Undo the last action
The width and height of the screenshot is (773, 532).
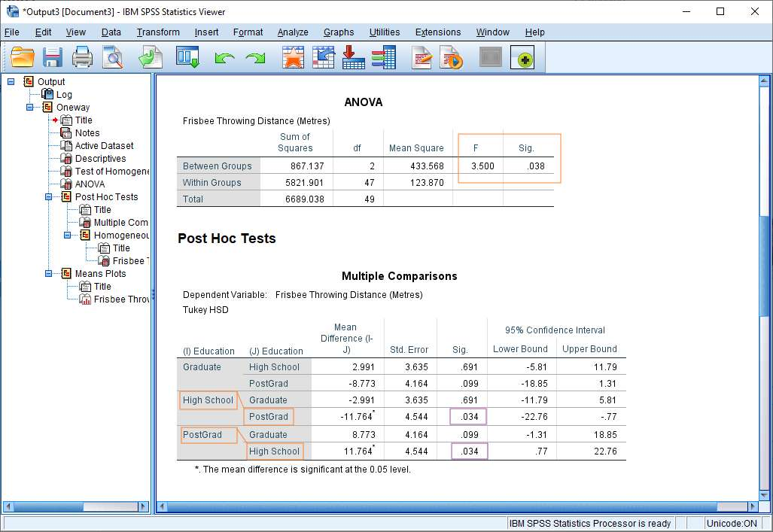click(x=226, y=56)
